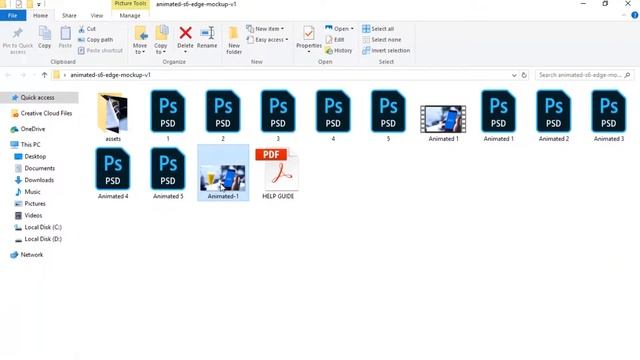Open the File menu
This screenshot has height=360, width=640.
tap(13, 16)
